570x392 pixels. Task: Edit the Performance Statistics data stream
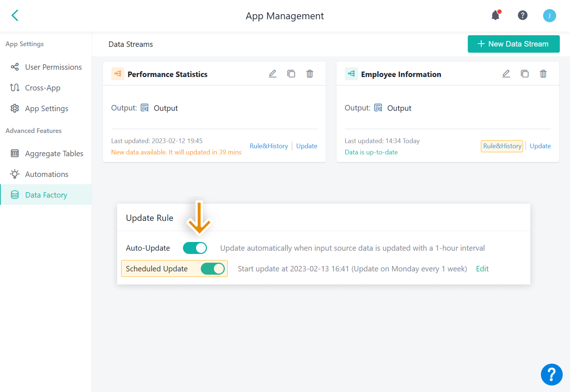pos(272,74)
